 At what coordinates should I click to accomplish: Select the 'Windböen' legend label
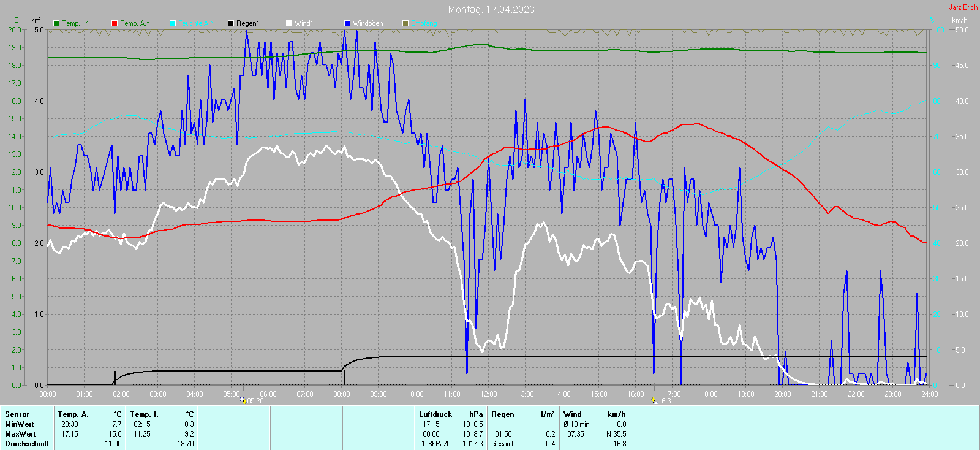pyautogui.click(x=367, y=23)
